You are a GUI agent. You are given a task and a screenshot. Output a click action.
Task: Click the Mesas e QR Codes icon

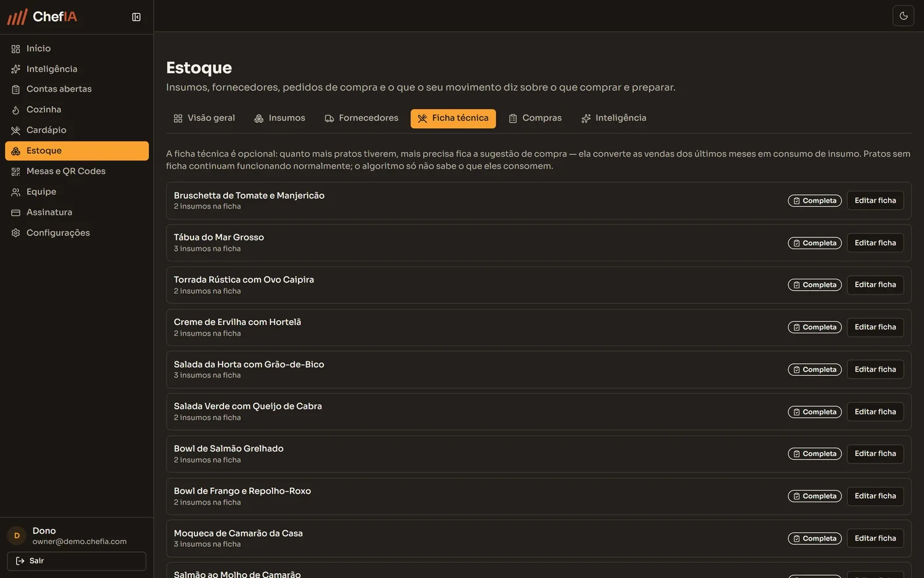(x=16, y=172)
